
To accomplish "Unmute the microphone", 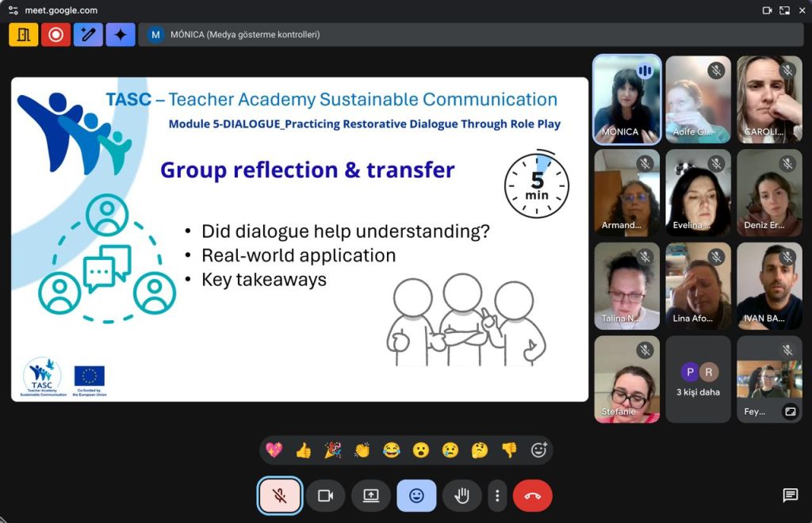I will (x=280, y=496).
